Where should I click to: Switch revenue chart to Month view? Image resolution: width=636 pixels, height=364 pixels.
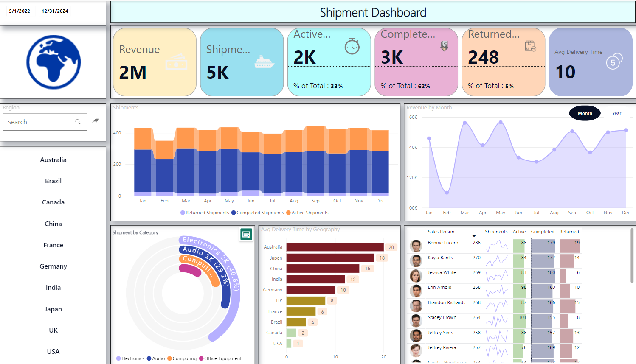point(585,113)
